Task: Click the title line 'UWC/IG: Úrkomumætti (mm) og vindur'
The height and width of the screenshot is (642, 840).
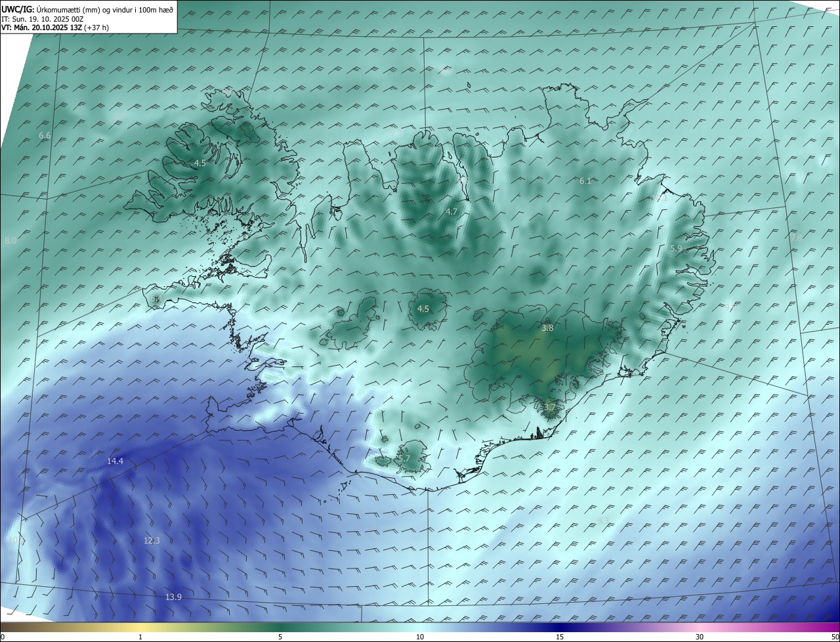Action: pyautogui.click(x=87, y=10)
